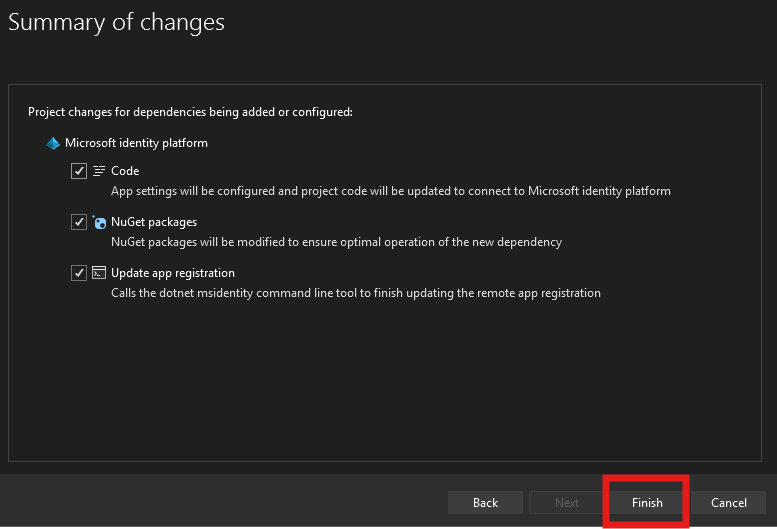This screenshot has width=777, height=529.
Task: Select the Update app registration label
Action: [x=173, y=273]
